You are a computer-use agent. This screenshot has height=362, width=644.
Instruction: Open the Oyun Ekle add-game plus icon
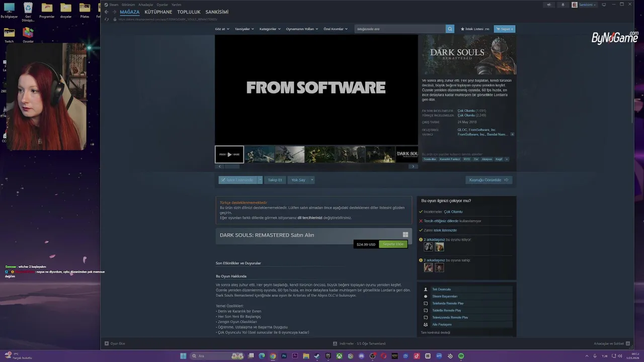click(106, 343)
